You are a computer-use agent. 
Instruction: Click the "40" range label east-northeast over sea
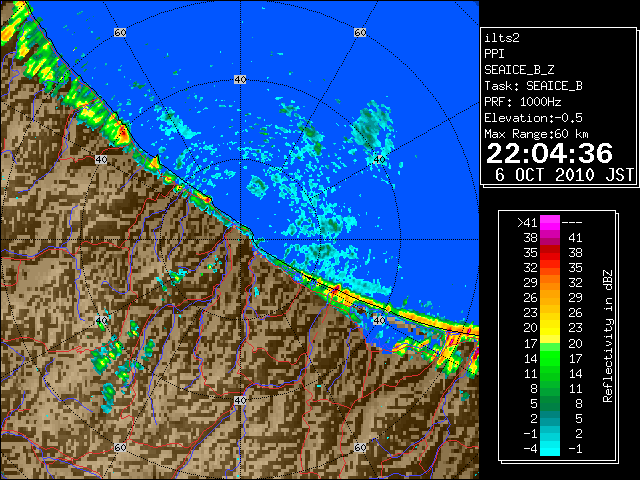click(379, 160)
